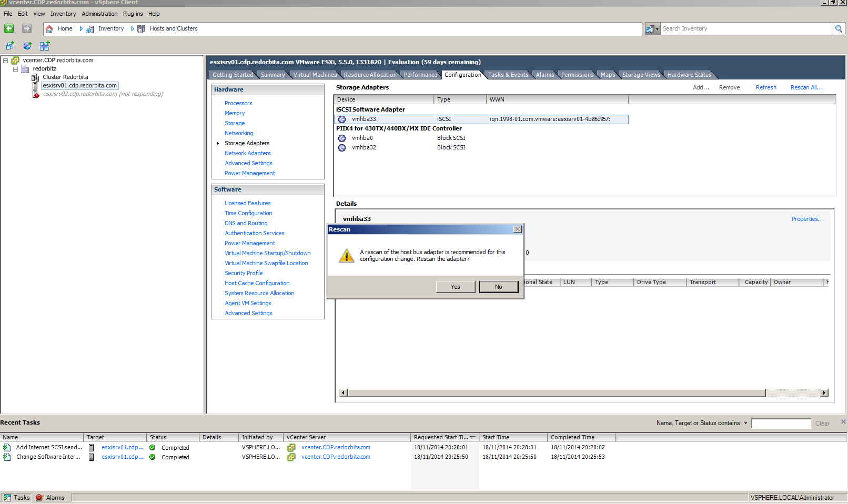Click the vmhba33 iSCSI adapter icon
This screenshot has width=848, height=504.
pos(342,119)
